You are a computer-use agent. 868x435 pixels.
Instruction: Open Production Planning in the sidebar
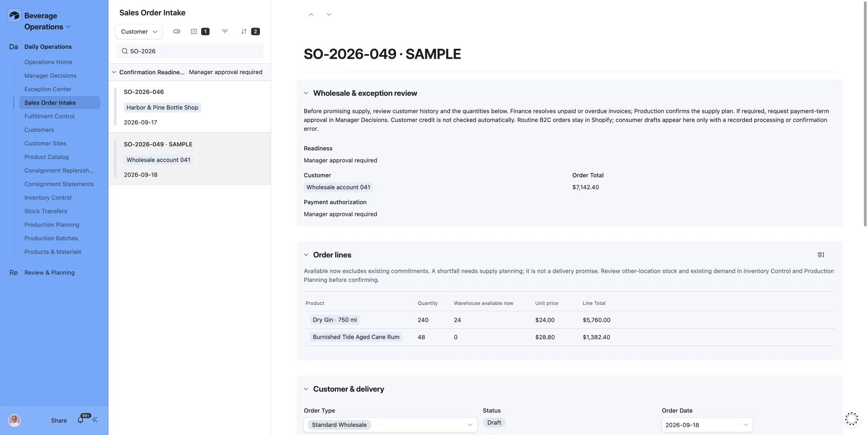52,225
